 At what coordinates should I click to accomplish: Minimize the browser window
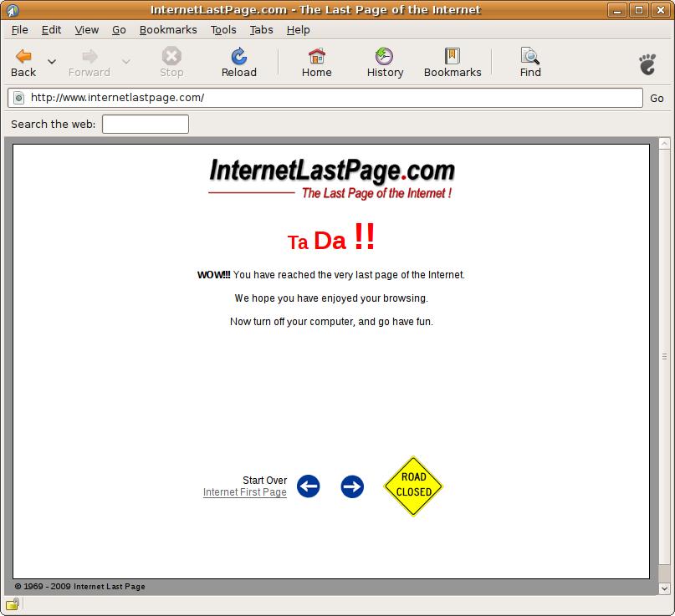coord(617,10)
